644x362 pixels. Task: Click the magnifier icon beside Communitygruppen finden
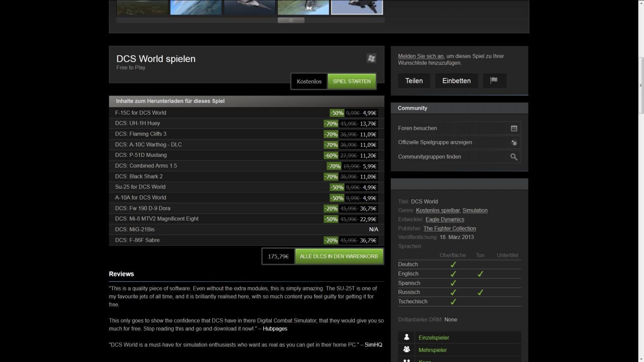(x=514, y=157)
